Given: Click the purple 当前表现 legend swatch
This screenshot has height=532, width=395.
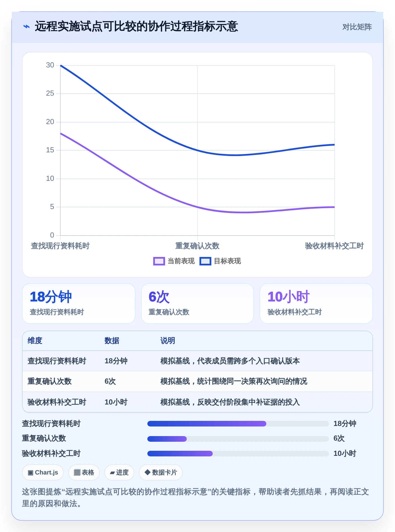Looking at the screenshot, I should [x=159, y=261].
